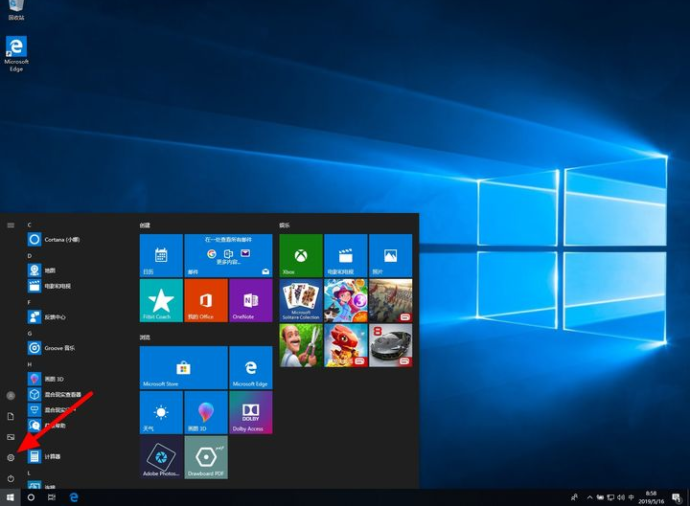692x506 pixels.
Task: Open the Documents shortcut in Start sidebar
Action: 11,416
